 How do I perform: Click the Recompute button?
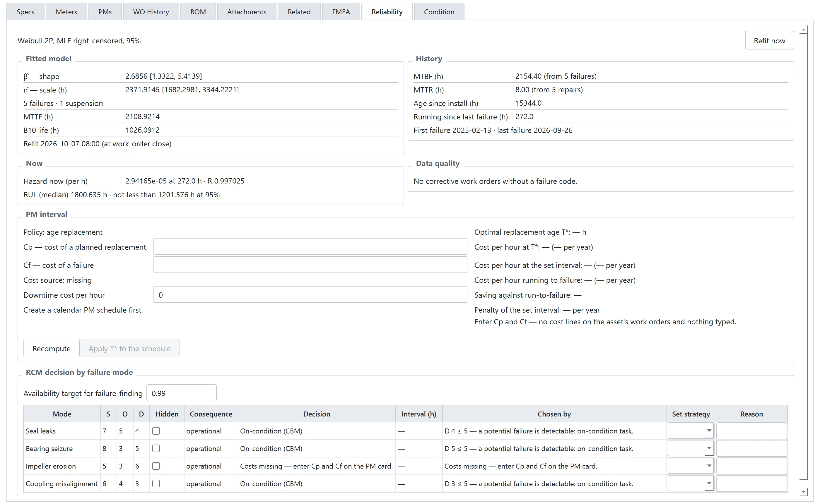pyautogui.click(x=51, y=348)
